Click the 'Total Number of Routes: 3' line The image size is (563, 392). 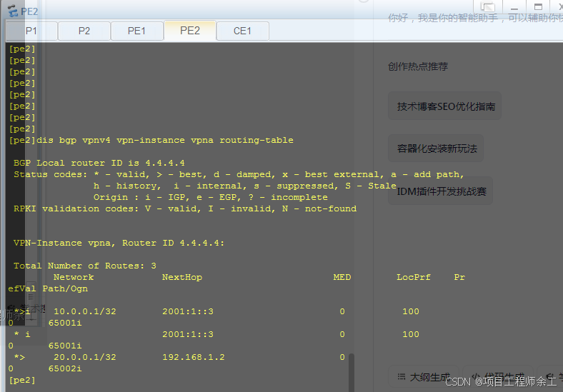point(85,266)
